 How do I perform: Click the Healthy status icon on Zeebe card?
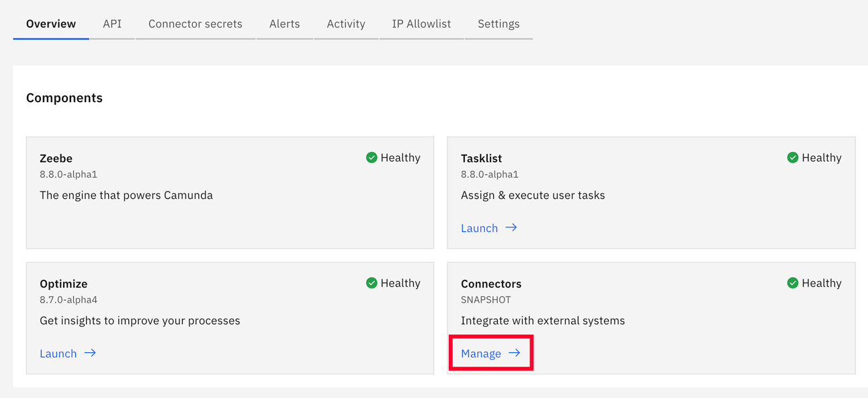tap(372, 157)
